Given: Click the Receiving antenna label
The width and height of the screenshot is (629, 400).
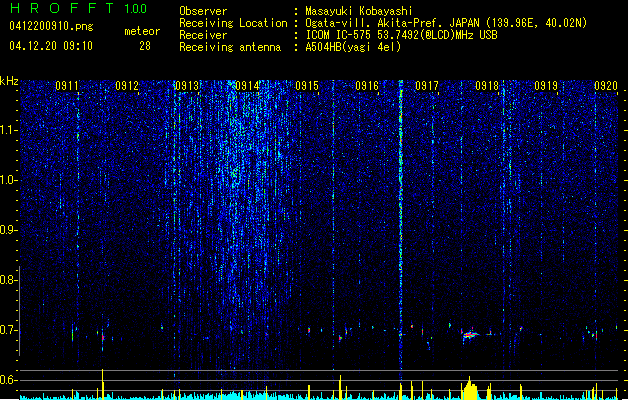Looking at the screenshot, I should pyautogui.click(x=230, y=47).
